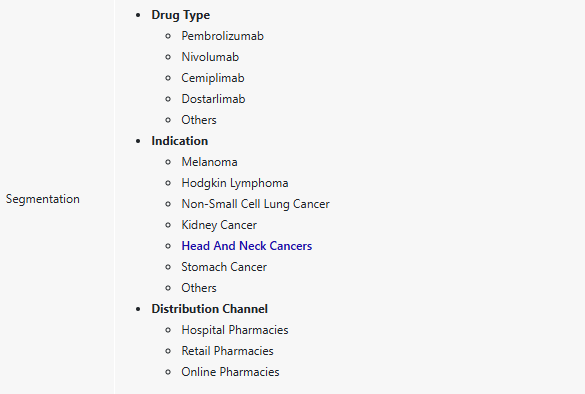
Task: Click the Segmentation row label
Action: pyautogui.click(x=43, y=199)
